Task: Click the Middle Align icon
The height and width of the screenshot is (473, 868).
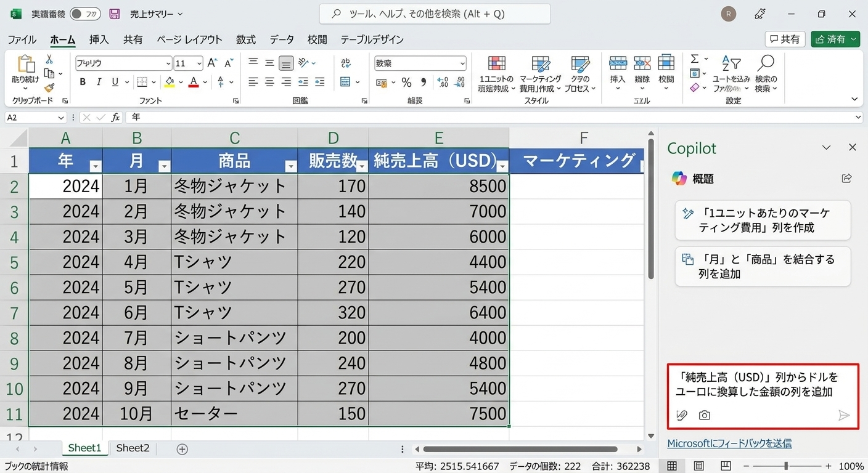Action: (269, 62)
